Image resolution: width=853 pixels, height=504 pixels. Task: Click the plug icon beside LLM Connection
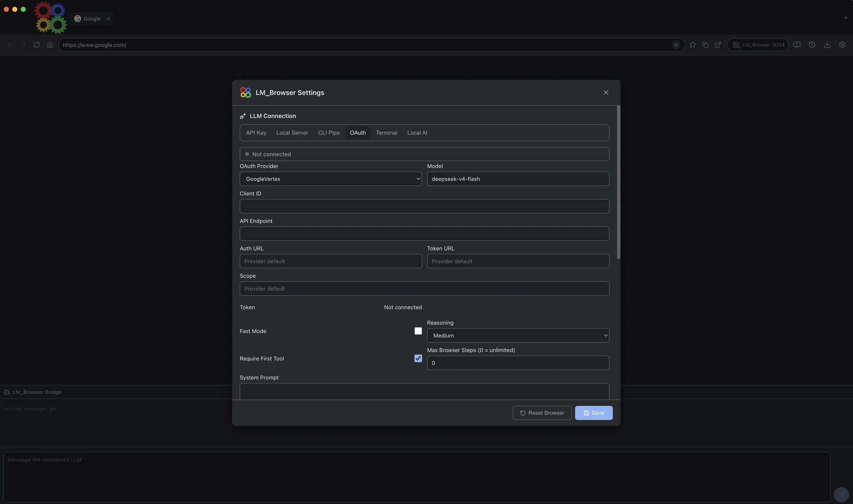(x=243, y=116)
